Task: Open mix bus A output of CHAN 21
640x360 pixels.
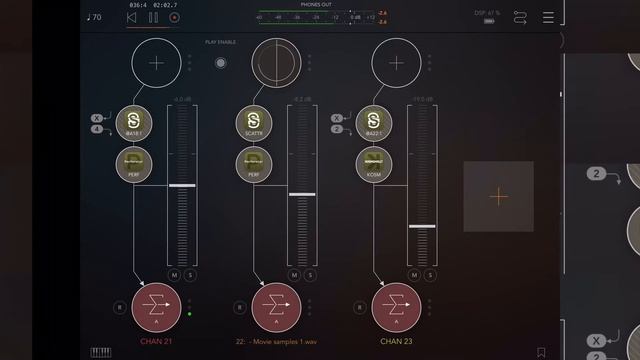Action: tap(156, 307)
